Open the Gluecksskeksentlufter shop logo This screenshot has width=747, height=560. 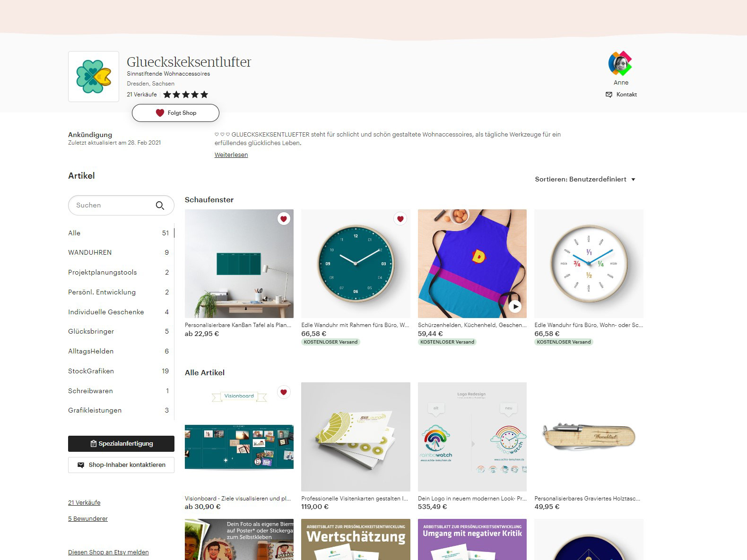(x=94, y=77)
